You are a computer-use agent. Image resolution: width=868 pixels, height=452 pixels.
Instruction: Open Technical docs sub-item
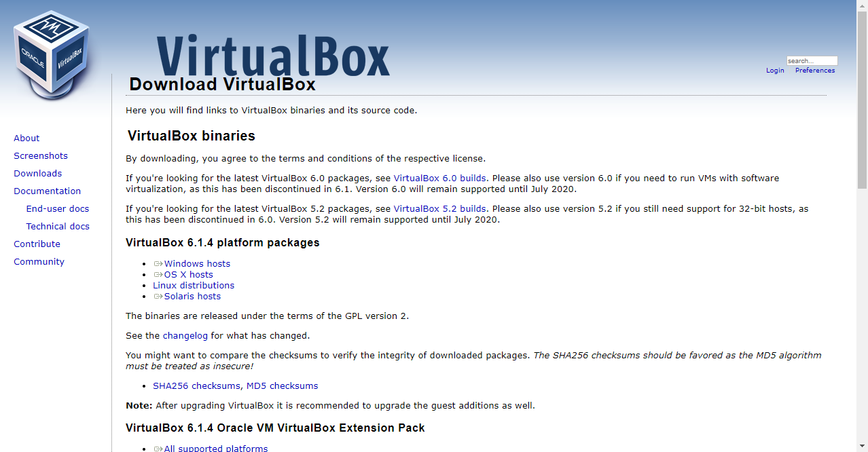tap(58, 226)
